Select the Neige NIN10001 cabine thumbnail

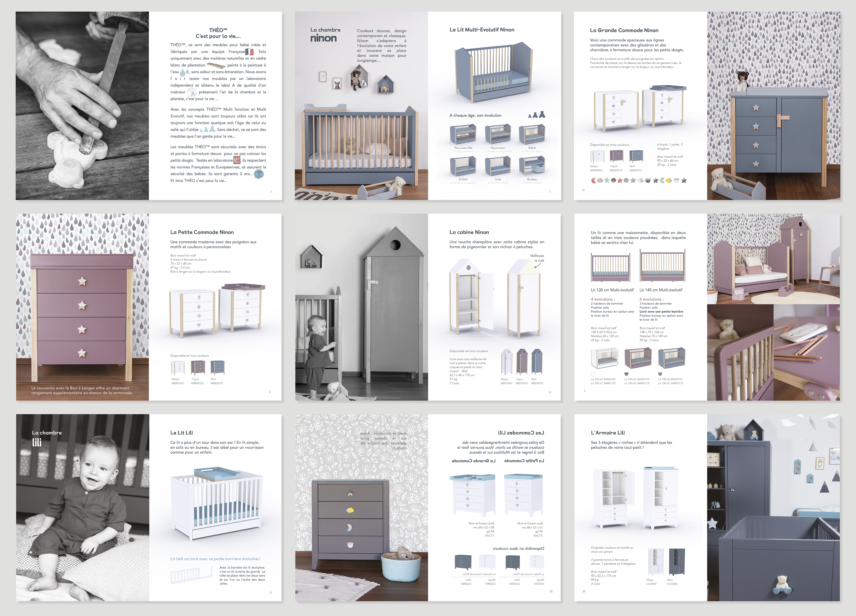pyautogui.click(x=506, y=362)
